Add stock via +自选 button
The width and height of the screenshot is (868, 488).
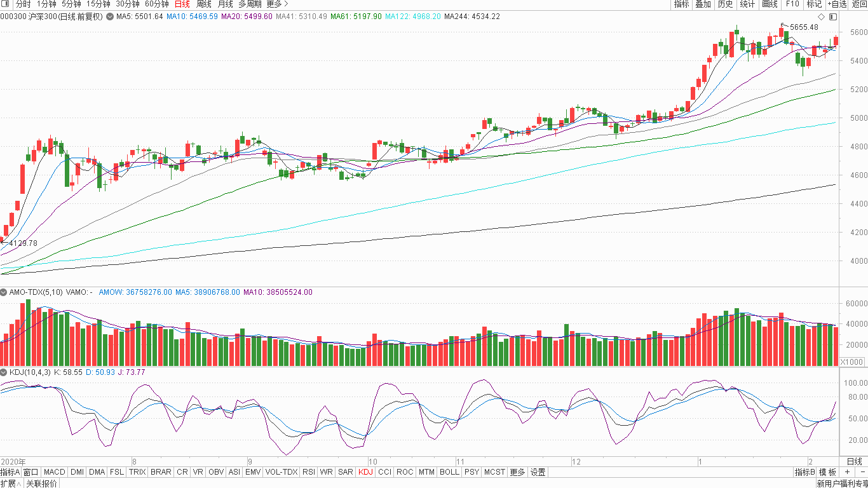click(x=837, y=4)
